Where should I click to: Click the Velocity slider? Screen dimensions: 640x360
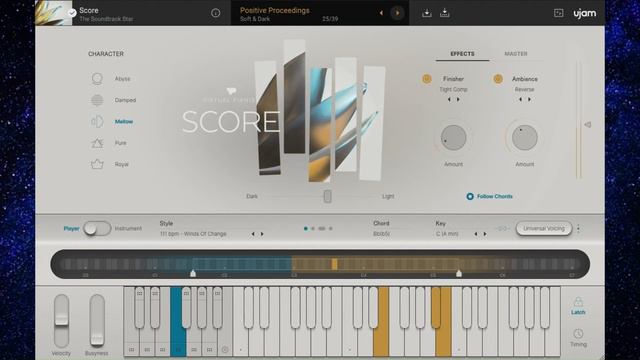pos(61,321)
